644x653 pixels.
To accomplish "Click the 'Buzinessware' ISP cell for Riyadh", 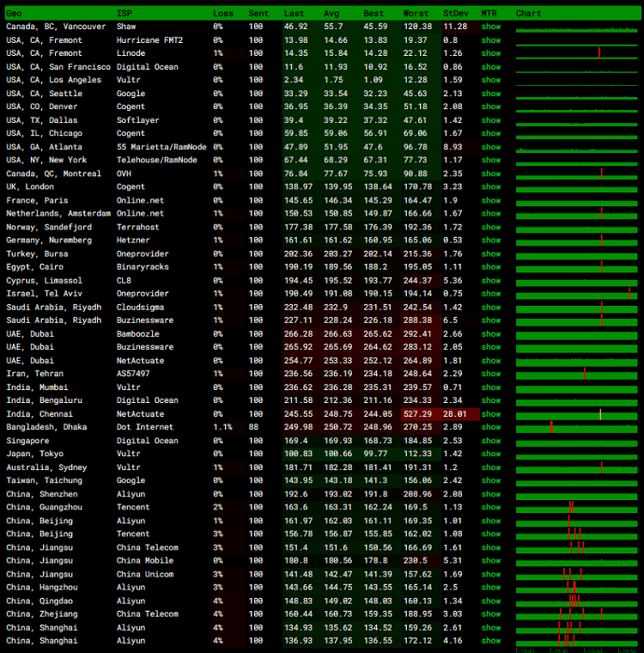I will click(x=145, y=320).
